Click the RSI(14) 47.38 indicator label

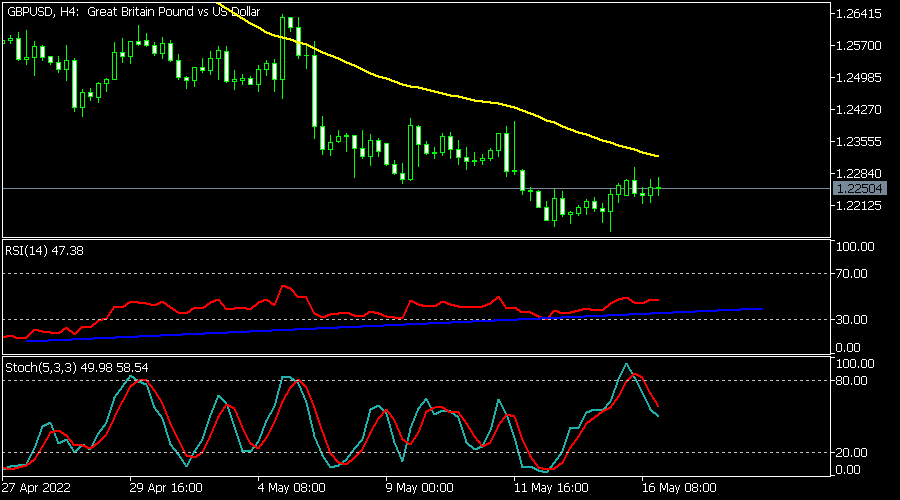tap(44, 251)
